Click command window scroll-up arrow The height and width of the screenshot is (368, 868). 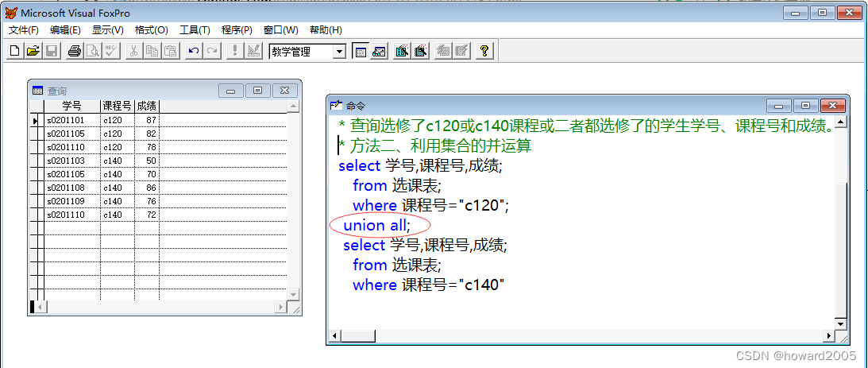point(841,122)
